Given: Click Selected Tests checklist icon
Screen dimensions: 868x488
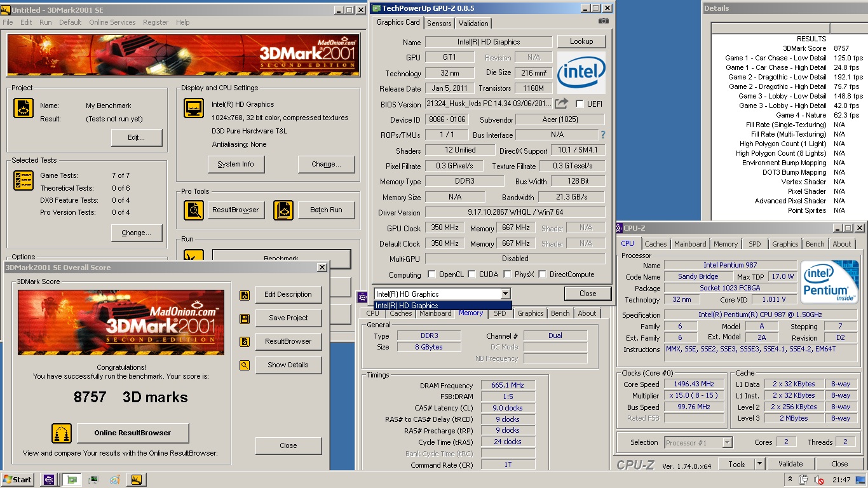Looking at the screenshot, I should [24, 180].
